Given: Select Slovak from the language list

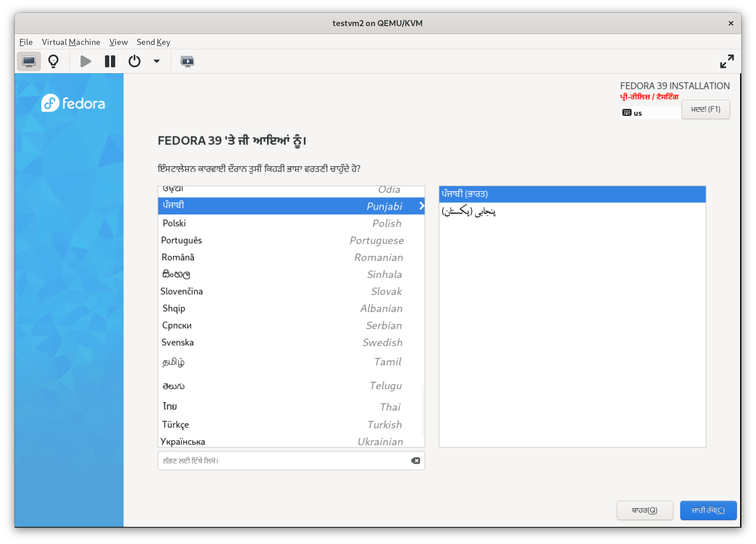Looking at the screenshot, I should [291, 291].
